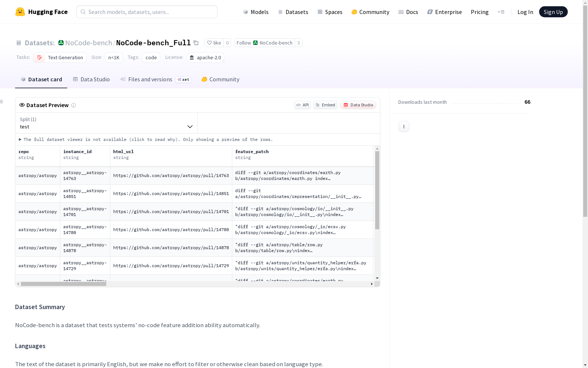This screenshot has width=588, height=368.
Task: Click the n<1K size tag
Action: point(114,57)
